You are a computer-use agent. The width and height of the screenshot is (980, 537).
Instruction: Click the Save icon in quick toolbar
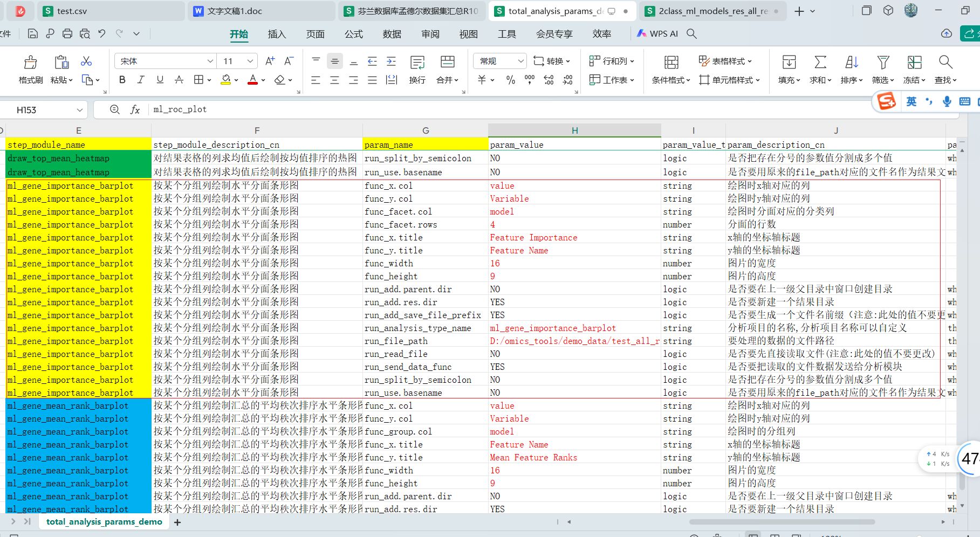[x=33, y=33]
